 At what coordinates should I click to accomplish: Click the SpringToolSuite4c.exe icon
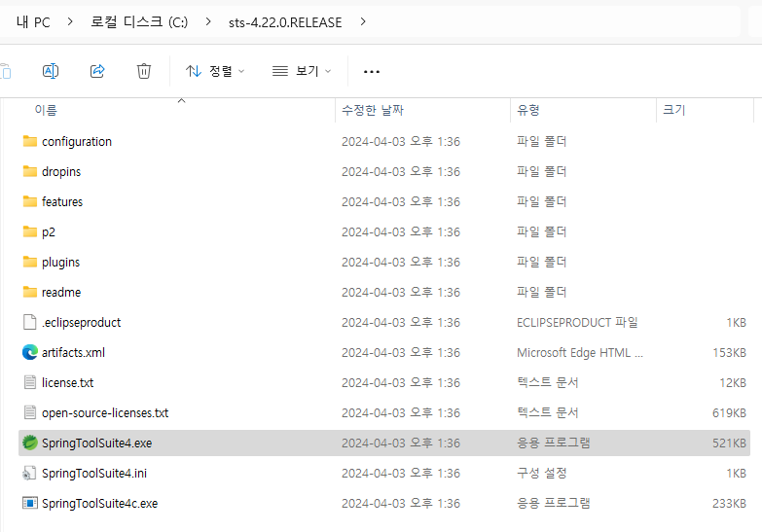point(29,503)
